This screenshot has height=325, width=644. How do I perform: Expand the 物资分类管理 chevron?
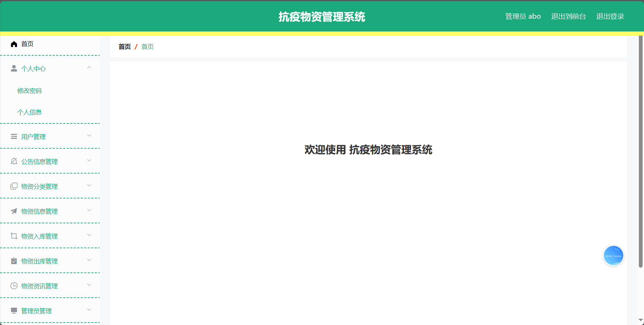(89, 185)
